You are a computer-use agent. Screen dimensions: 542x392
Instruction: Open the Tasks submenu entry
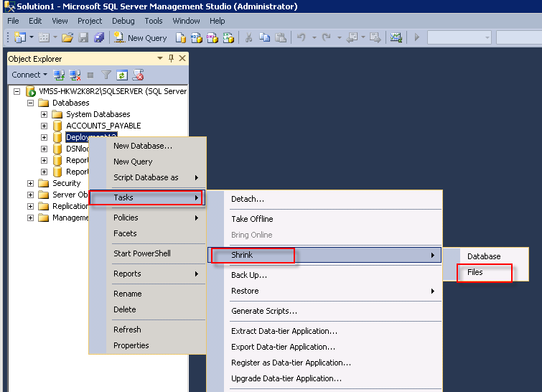click(x=148, y=197)
